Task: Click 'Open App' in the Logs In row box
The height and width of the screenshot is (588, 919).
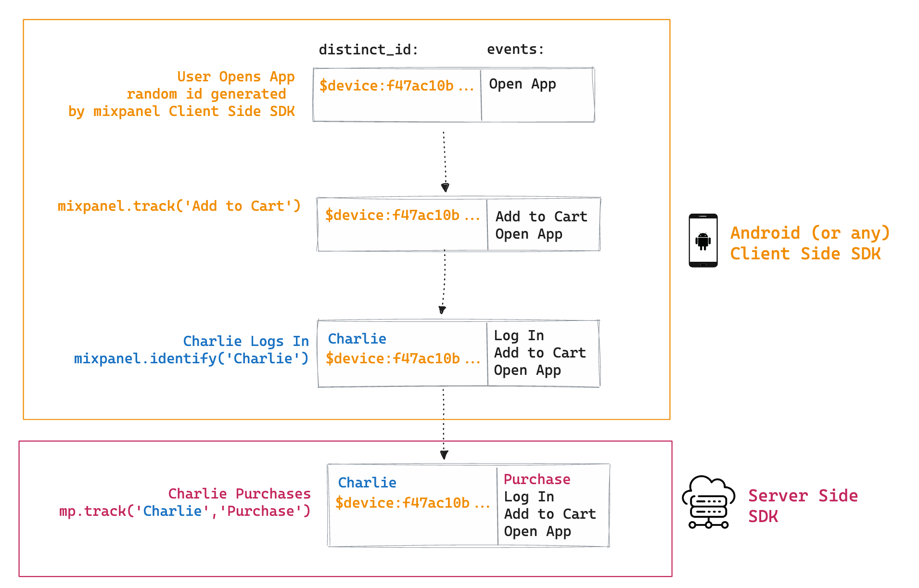Action: tap(527, 371)
